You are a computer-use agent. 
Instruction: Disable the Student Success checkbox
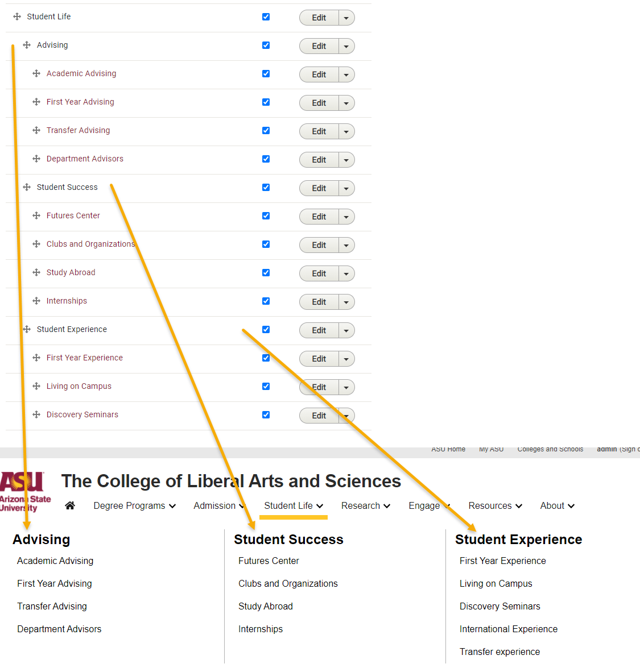click(266, 187)
